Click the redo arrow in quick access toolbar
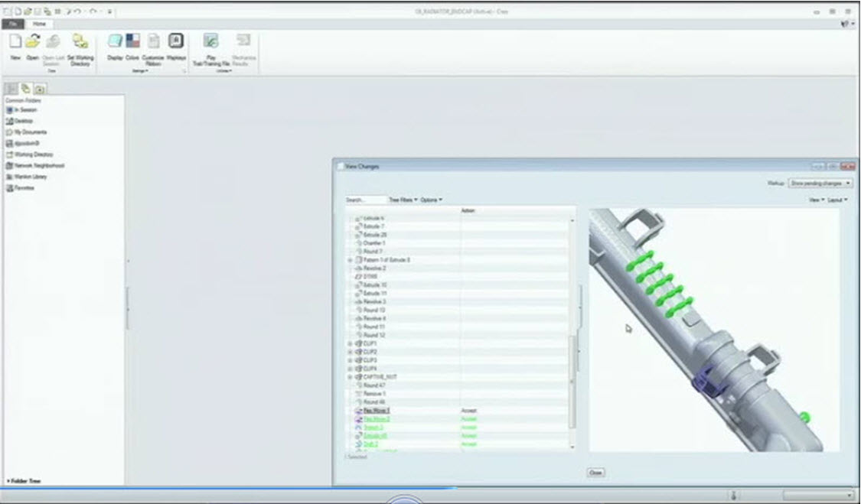 (93, 11)
